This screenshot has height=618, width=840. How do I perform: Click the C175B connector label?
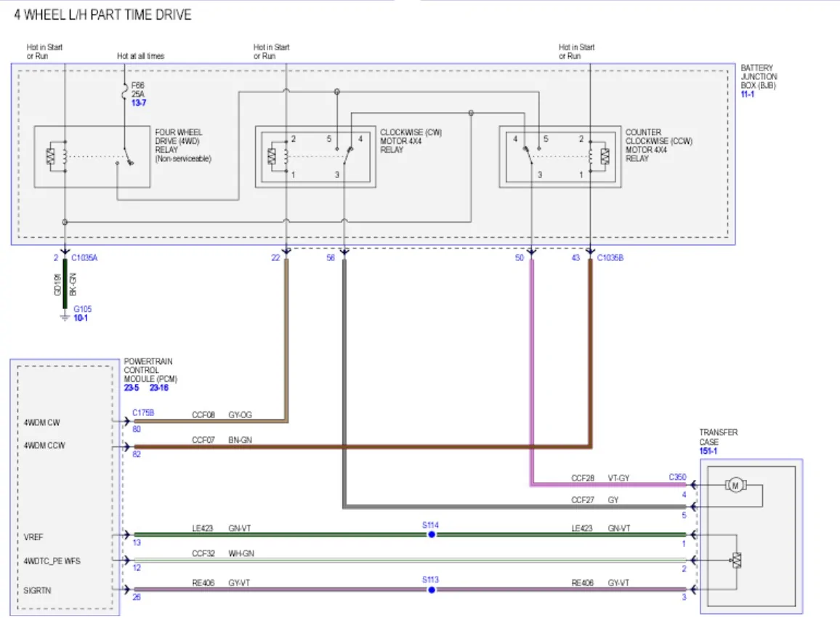coord(143,413)
